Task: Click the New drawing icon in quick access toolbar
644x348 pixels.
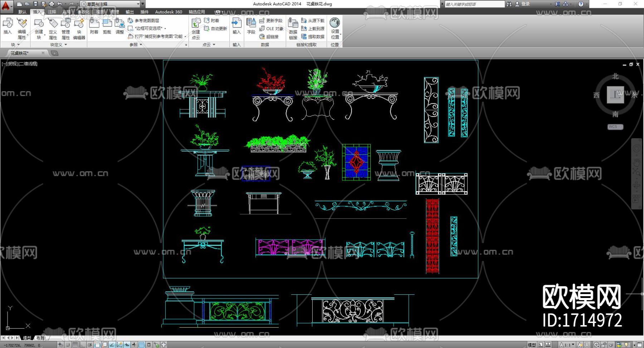Action: pyautogui.click(x=20, y=4)
